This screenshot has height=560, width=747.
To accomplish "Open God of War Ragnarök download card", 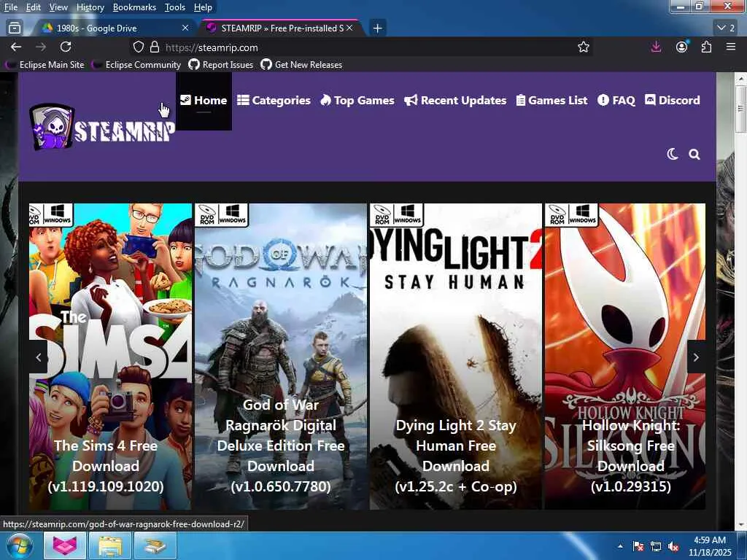I will (x=281, y=357).
